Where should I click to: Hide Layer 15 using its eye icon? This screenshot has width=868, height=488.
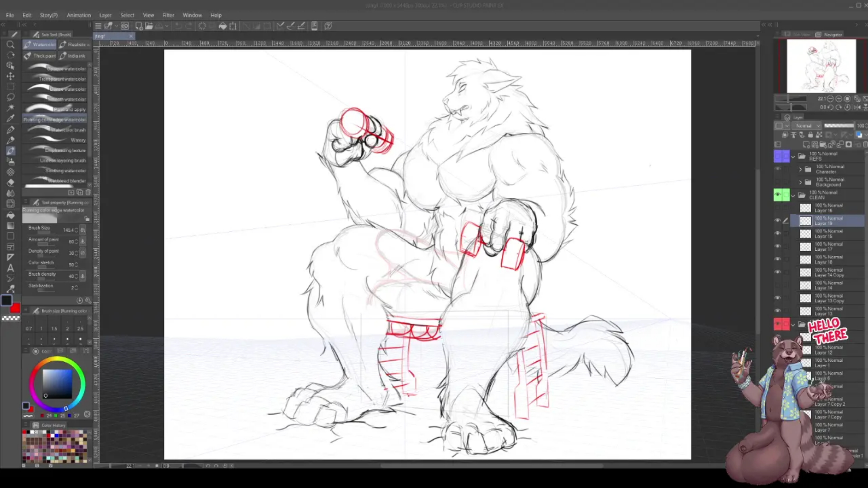777,233
